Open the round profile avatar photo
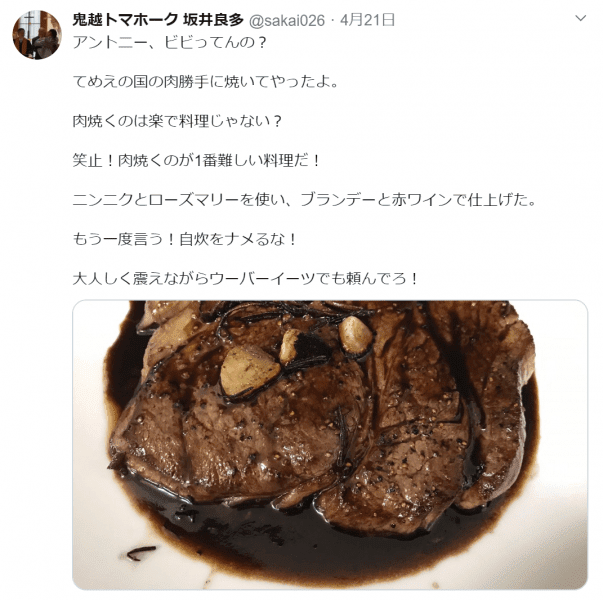603x600 pixels. (37, 35)
